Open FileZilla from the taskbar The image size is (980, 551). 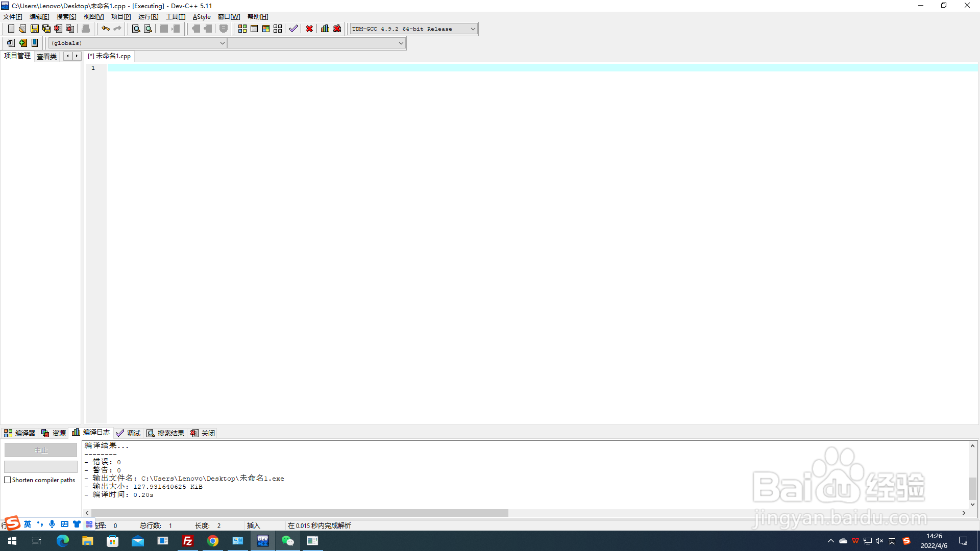point(188,541)
